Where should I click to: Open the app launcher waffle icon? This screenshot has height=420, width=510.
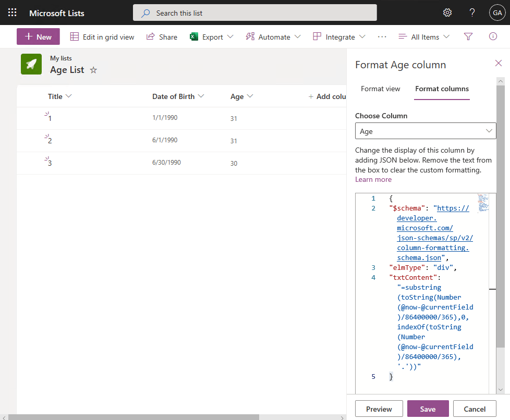click(13, 13)
